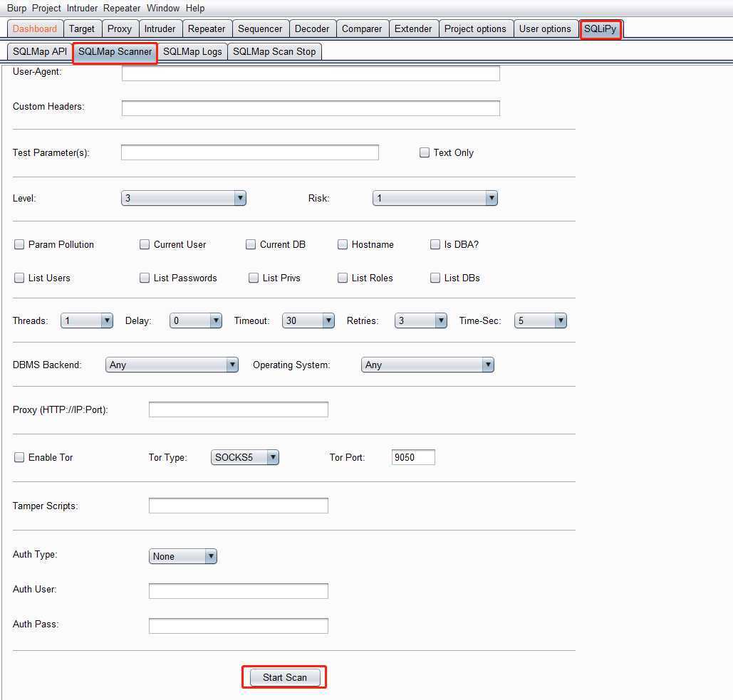This screenshot has width=733, height=700.
Task: Switch to the Proxy tab
Action: (120, 29)
